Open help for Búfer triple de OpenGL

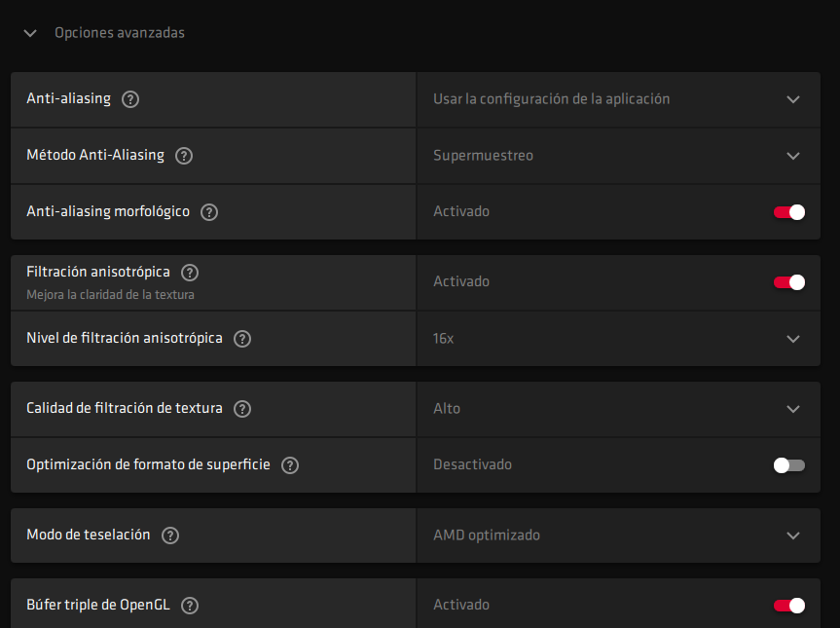click(x=190, y=606)
